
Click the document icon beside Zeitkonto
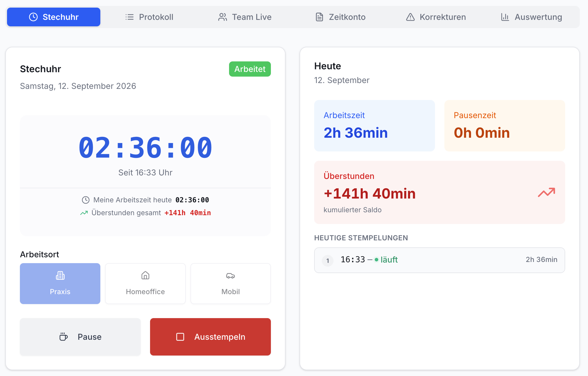click(x=319, y=17)
